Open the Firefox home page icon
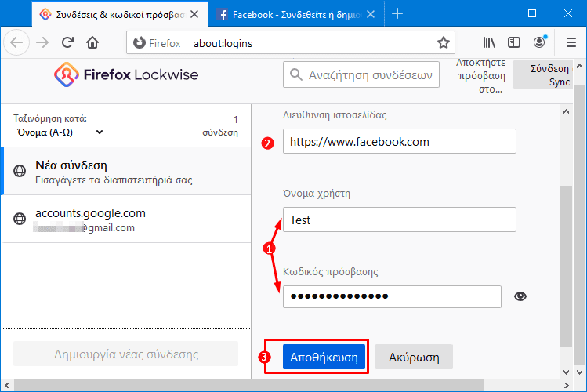The width and height of the screenshot is (587, 392). tap(92, 42)
